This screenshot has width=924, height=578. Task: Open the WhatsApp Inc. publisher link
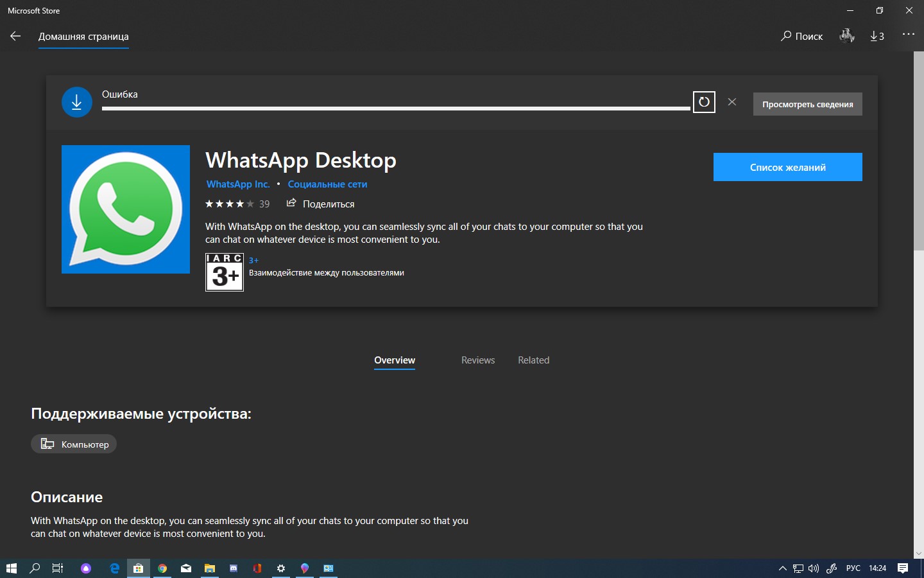pyautogui.click(x=238, y=184)
